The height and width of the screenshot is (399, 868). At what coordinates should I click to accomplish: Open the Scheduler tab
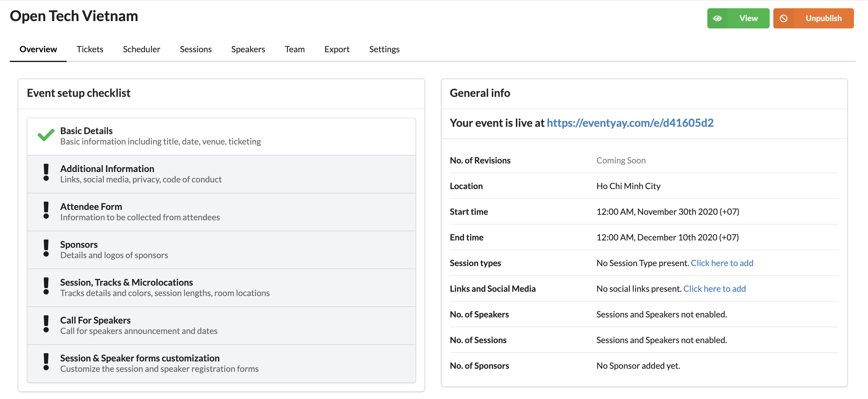point(141,49)
